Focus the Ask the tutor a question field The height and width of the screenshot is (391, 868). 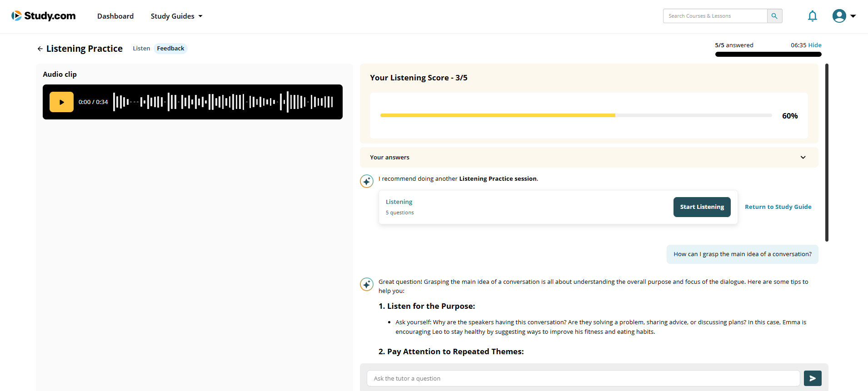coord(583,378)
